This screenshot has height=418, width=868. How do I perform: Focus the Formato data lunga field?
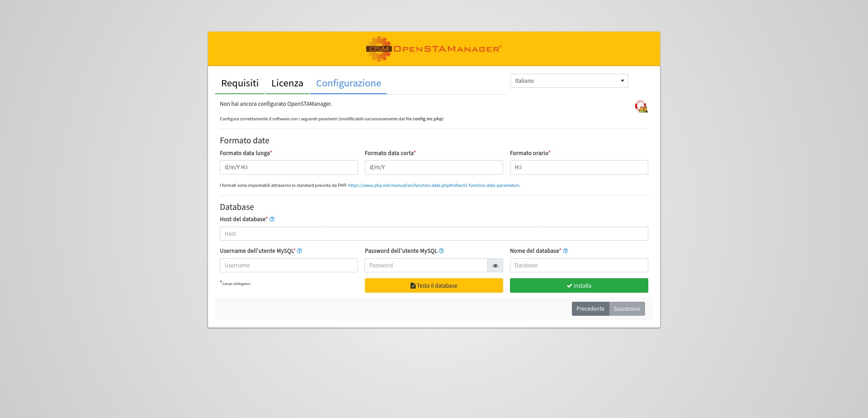pyautogui.click(x=288, y=167)
